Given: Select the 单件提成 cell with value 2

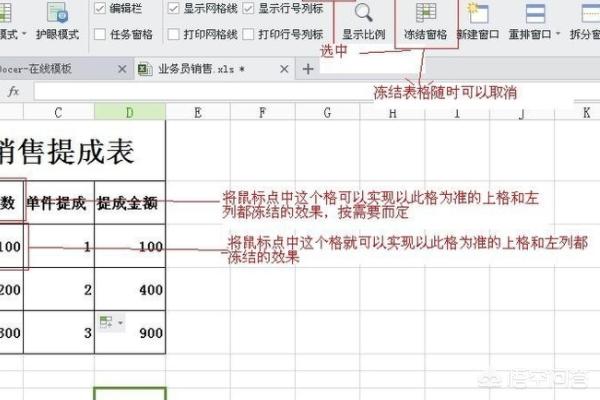Looking at the screenshot, I should point(59,289).
